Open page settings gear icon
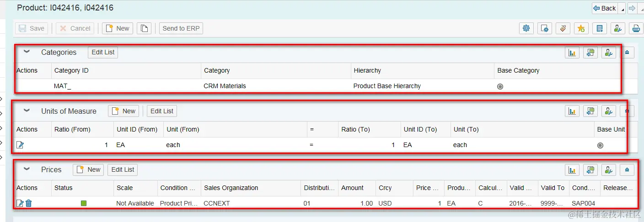The width and height of the screenshot is (644, 222). click(x=526, y=28)
